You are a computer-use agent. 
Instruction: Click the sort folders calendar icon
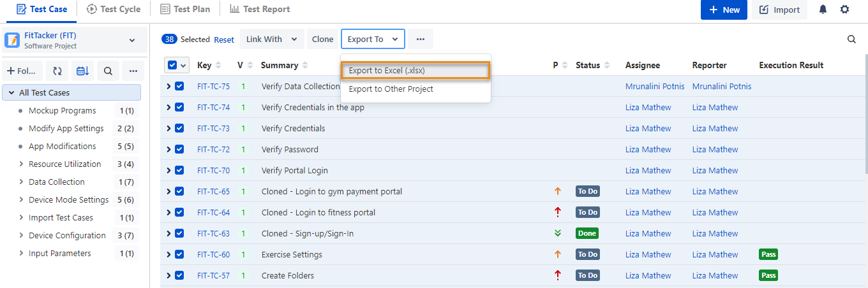[x=82, y=71]
